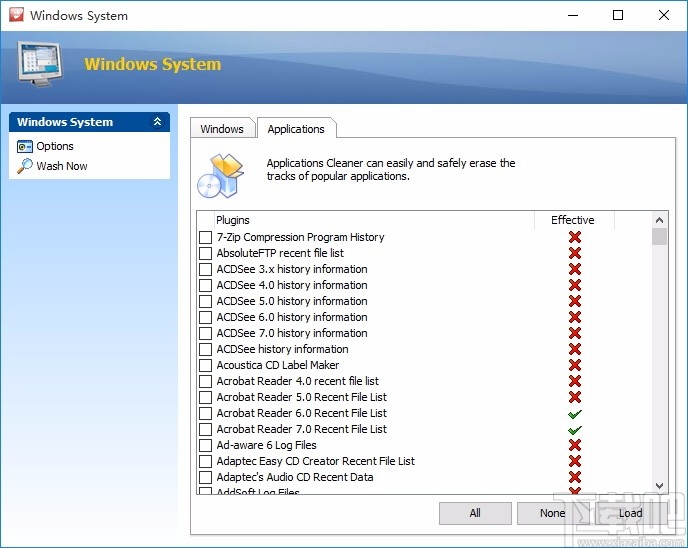The height and width of the screenshot is (548, 688).
Task: Check AbsoluteFTP recent file list box
Action: [205, 253]
